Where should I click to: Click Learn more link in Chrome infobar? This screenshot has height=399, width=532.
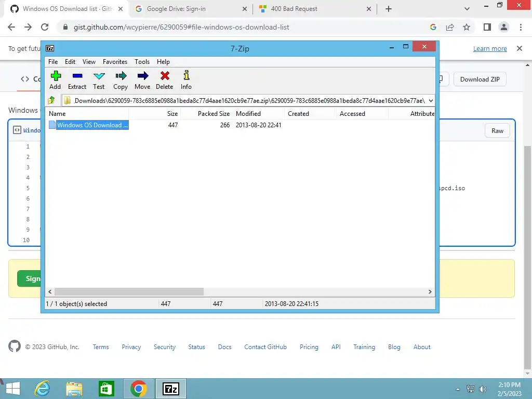(490, 48)
